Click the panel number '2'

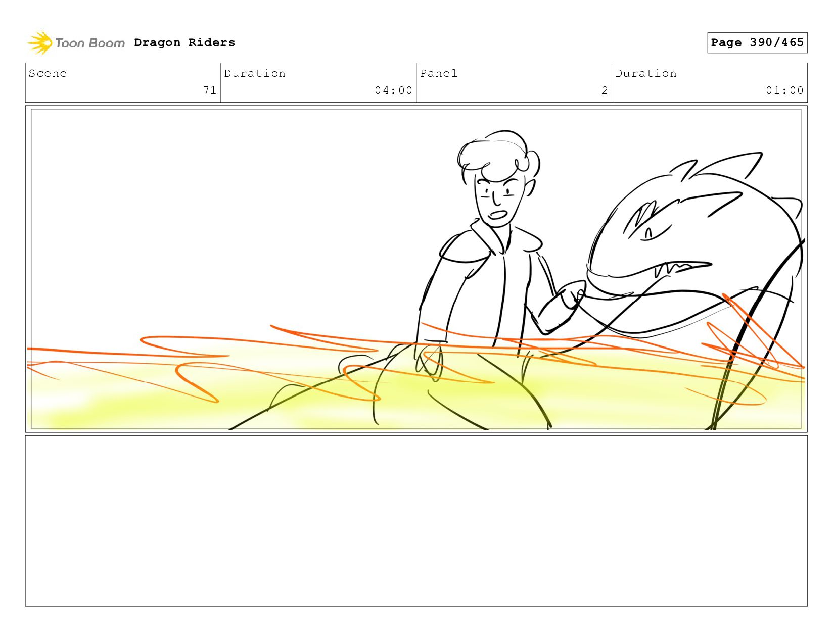[605, 90]
